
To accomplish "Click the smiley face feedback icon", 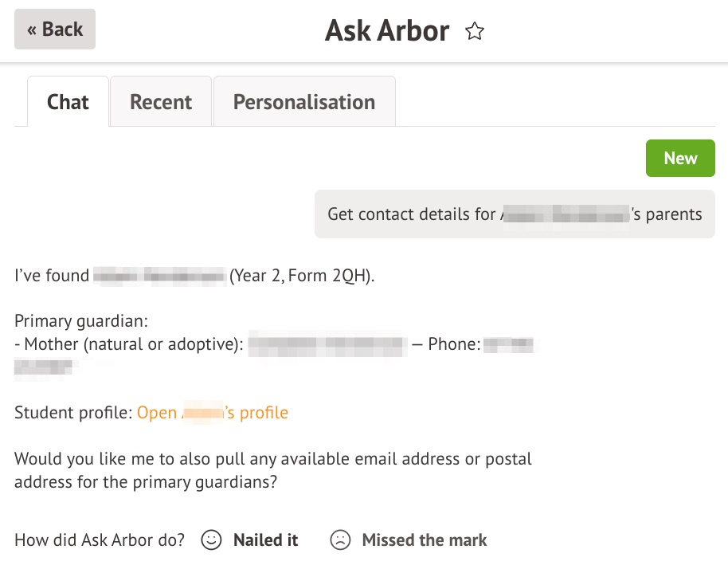I will [211, 540].
